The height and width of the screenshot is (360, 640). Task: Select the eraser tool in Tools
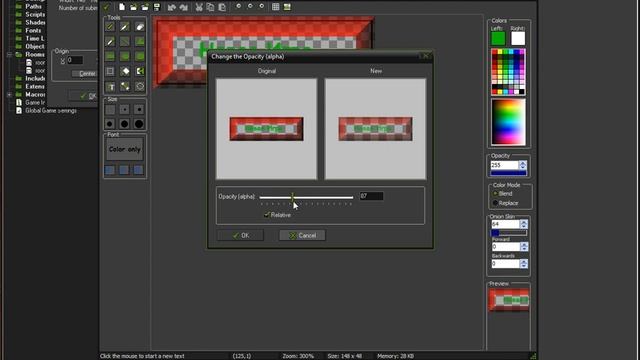click(140, 27)
